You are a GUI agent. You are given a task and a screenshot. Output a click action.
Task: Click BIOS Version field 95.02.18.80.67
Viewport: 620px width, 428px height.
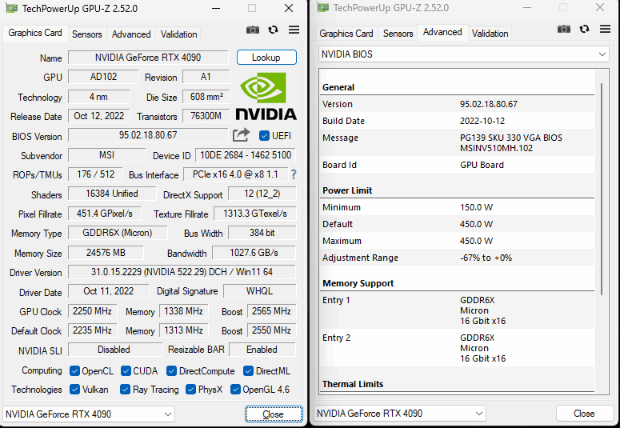(x=148, y=135)
